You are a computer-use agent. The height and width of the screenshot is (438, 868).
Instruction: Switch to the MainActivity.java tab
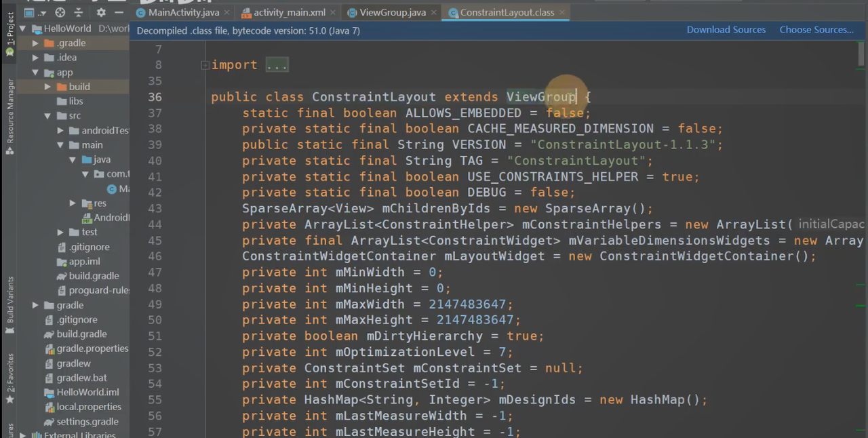(x=183, y=12)
